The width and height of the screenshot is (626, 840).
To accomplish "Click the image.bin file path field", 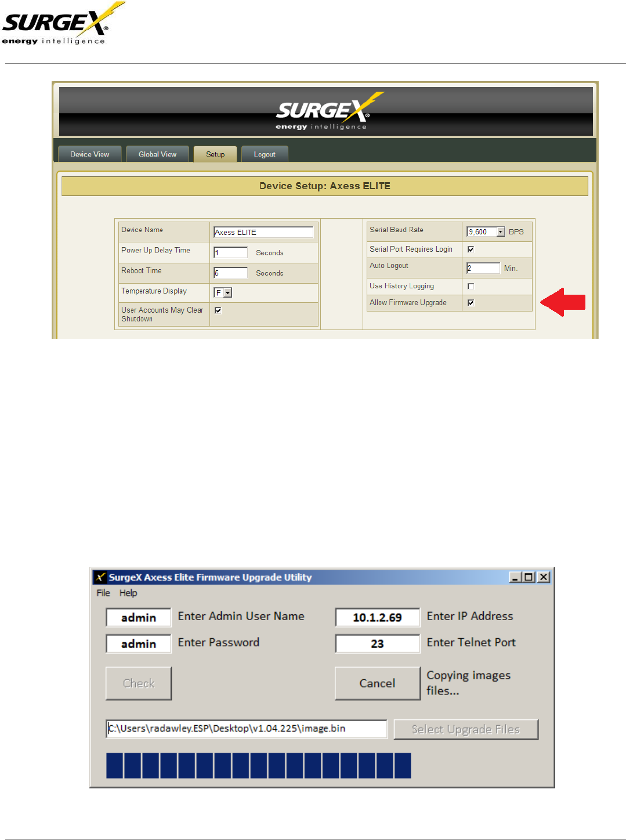I will coord(247,729).
